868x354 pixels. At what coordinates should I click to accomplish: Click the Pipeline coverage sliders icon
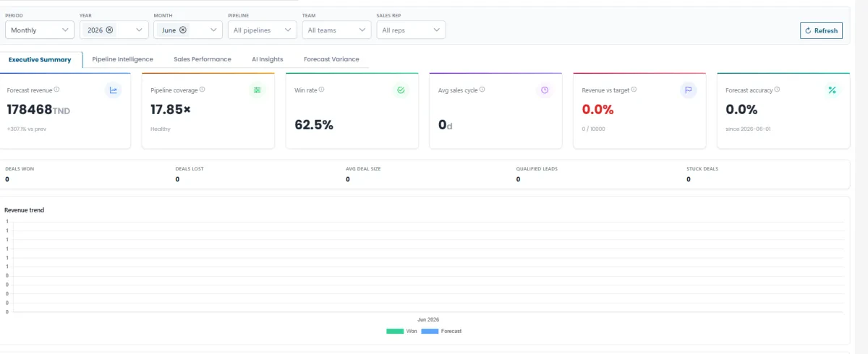click(x=257, y=90)
